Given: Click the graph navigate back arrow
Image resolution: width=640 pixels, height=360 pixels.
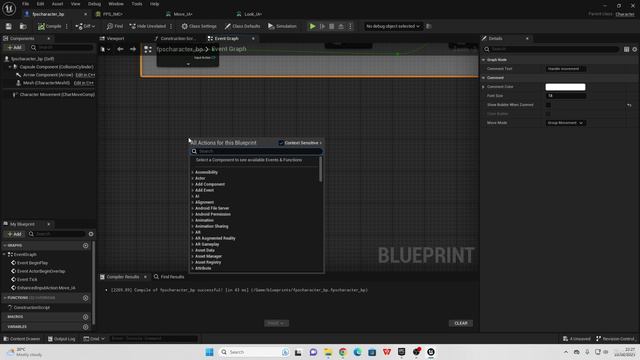Looking at the screenshot, I should point(120,49).
